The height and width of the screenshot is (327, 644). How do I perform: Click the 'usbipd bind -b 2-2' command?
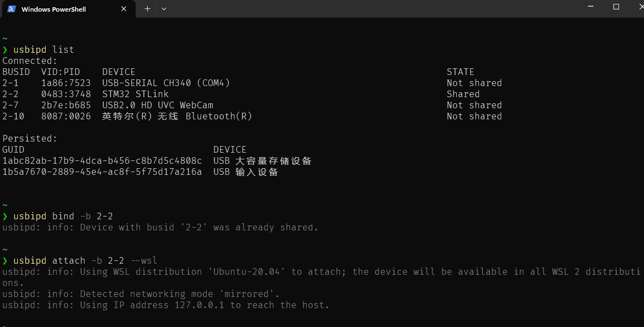tap(63, 217)
